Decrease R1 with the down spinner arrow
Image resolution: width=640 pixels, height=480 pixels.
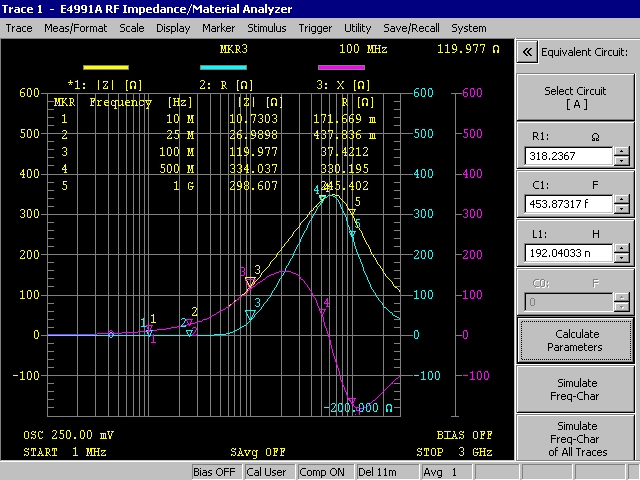[621, 160]
